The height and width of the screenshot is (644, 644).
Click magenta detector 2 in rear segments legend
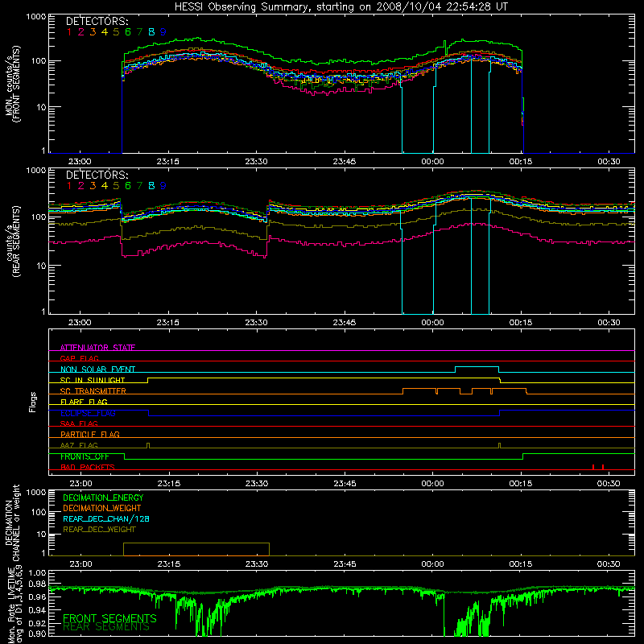tap(81, 186)
